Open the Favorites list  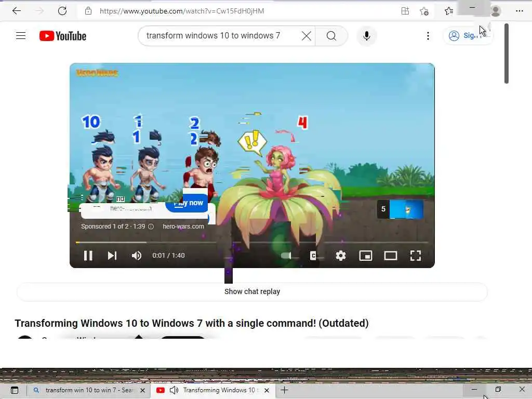click(448, 11)
